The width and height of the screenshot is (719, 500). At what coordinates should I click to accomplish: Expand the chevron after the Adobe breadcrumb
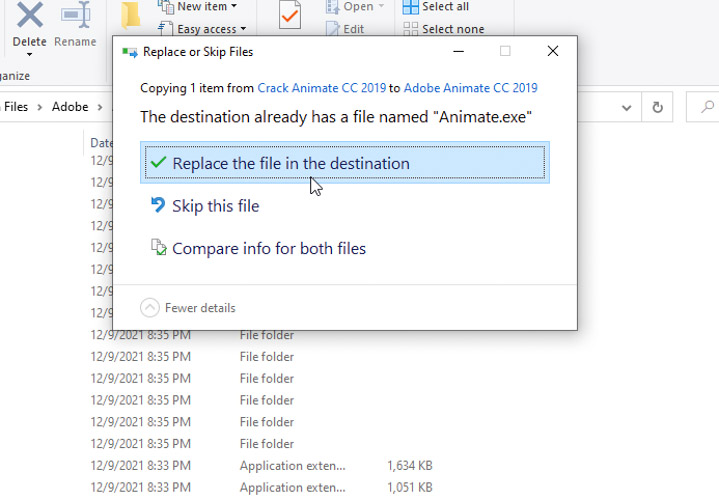point(100,107)
